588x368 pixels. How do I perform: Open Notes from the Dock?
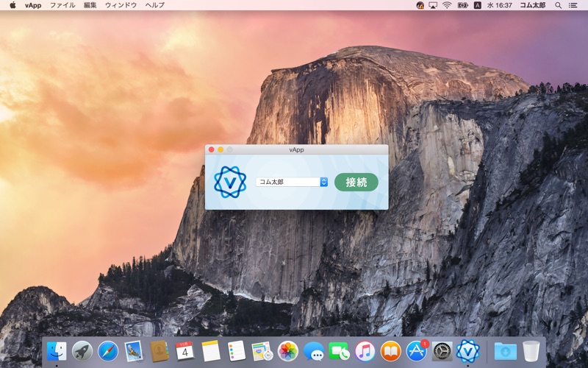(x=211, y=352)
